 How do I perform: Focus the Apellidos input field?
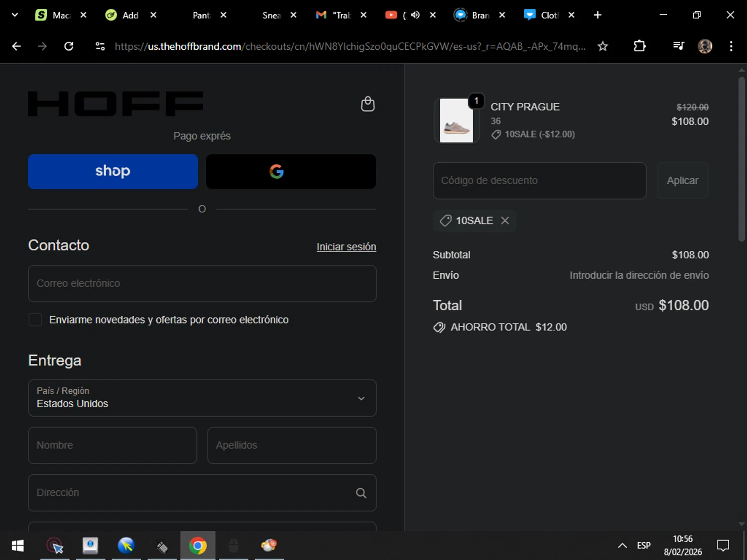coord(292,445)
